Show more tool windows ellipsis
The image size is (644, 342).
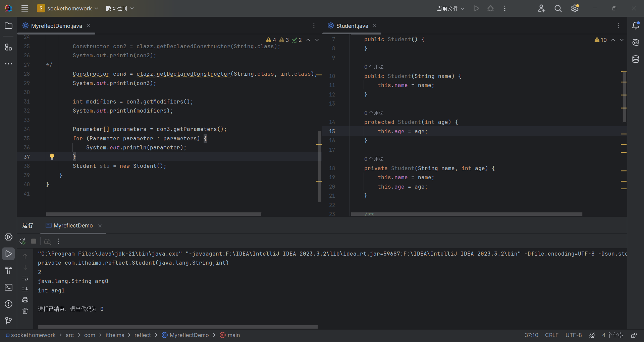pos(8,64)
